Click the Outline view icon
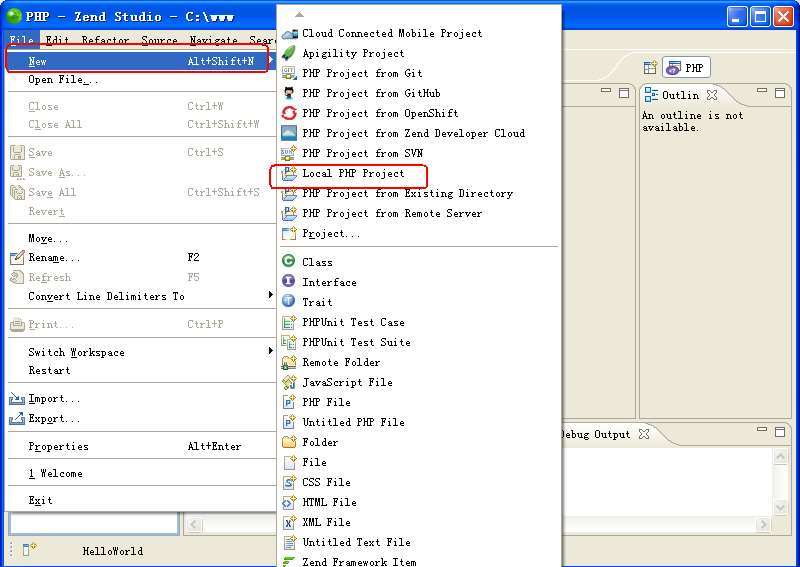 pyautogui.click(x=651, y=95)
